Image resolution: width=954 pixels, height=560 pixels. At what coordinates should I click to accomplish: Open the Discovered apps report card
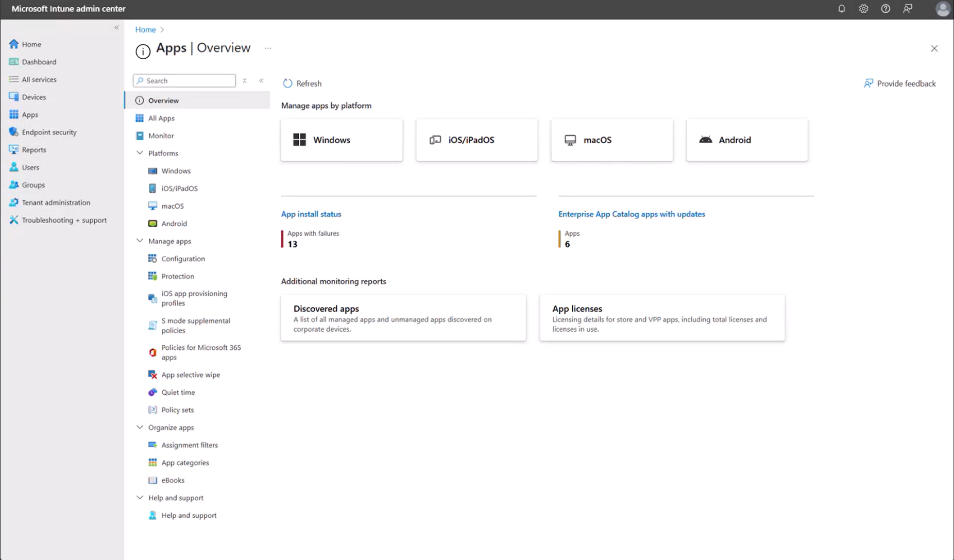(x=403, y=317)
